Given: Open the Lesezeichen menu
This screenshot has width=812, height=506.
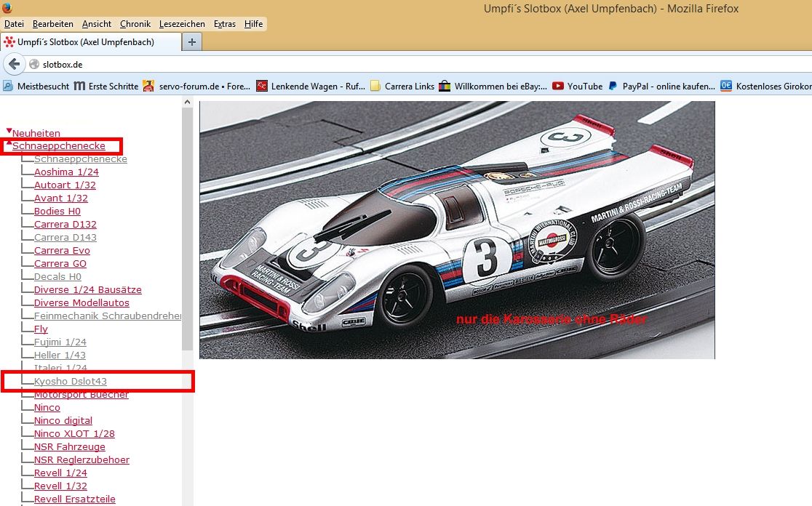Looking at the screenshot, I should 183,24.
